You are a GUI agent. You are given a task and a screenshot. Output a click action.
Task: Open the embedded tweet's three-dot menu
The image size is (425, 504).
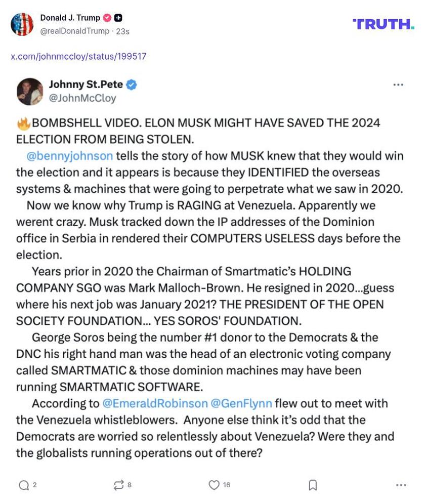point(398,85)
